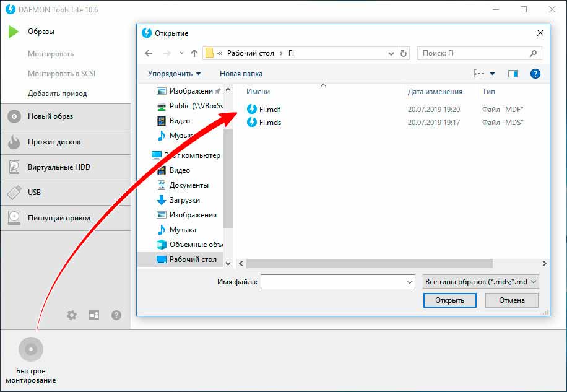Change view layout icon
Viewport: 567px width, 392px height.
coord(479,74)
